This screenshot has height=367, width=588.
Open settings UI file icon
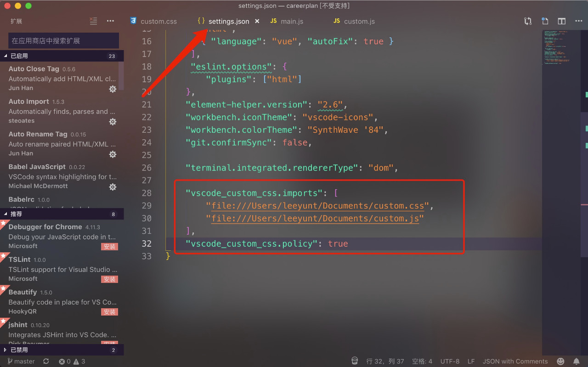click(545, 21)
